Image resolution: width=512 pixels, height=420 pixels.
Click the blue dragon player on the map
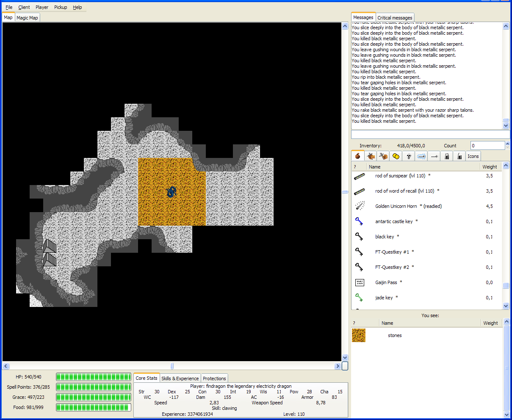pyautogui.click(x=172, y=192)
